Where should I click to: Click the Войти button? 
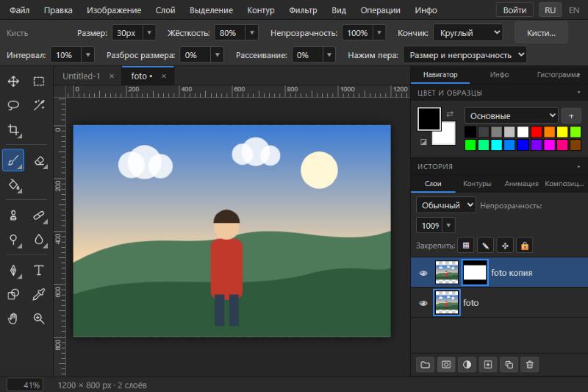pos(515,10)
